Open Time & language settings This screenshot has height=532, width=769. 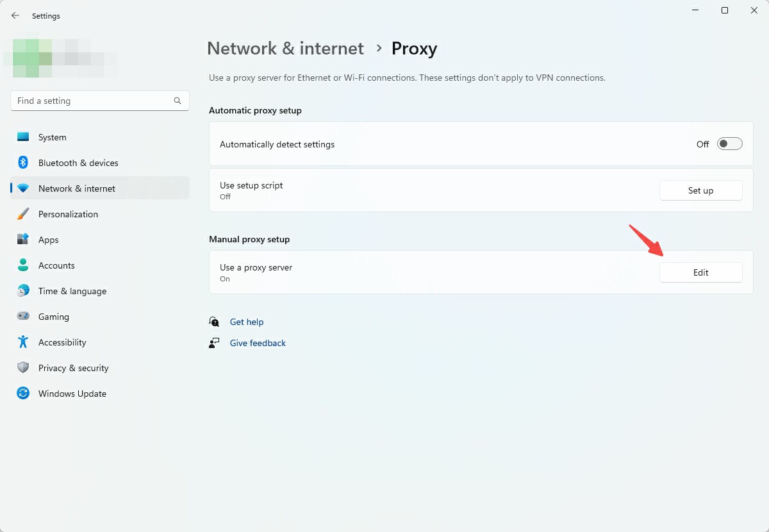coord(72,291)
